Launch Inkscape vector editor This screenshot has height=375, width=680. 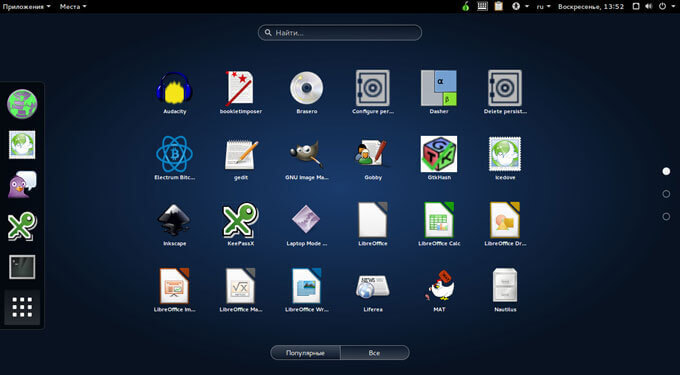coord(174,225)
